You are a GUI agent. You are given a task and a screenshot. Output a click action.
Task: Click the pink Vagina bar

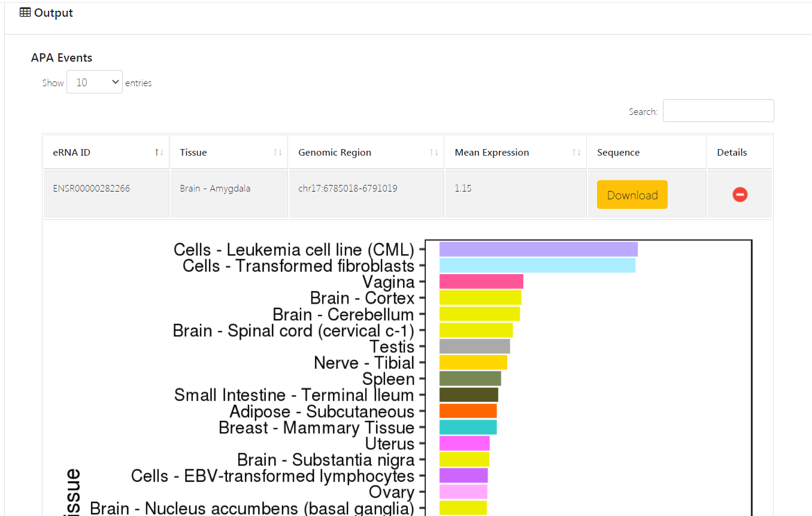point(481,281)
